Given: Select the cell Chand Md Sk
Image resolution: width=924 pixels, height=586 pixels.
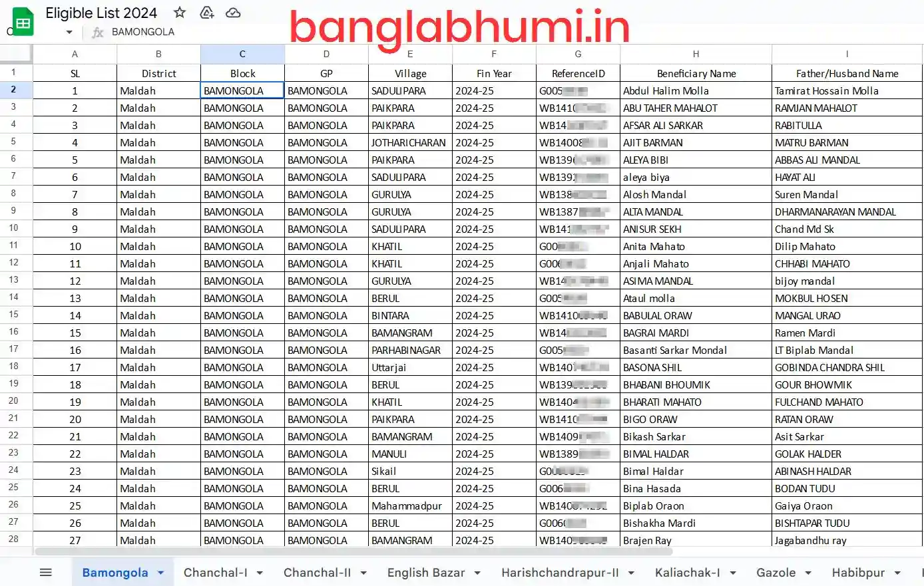Looking at the screenshot, I should 847,229.
